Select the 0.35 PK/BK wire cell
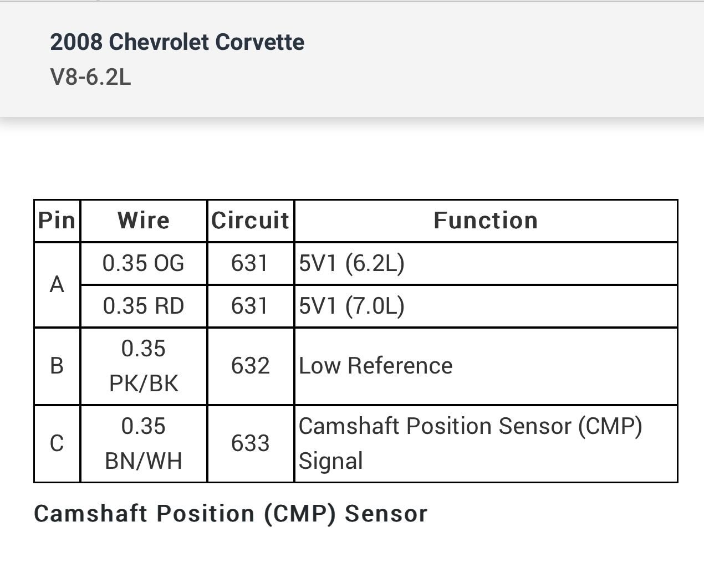 pyautogui.click(x=144, y=366)
